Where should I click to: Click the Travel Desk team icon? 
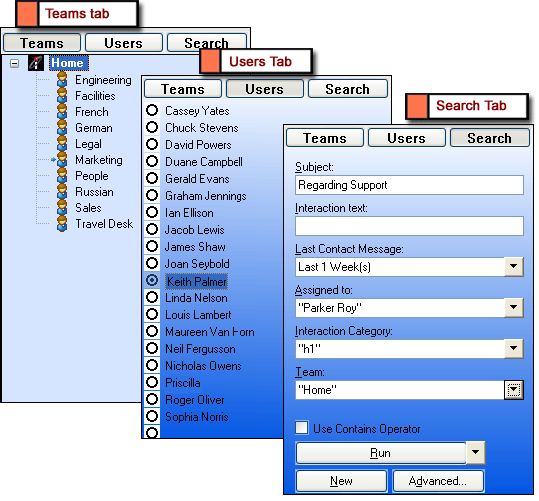coord(62,224)
